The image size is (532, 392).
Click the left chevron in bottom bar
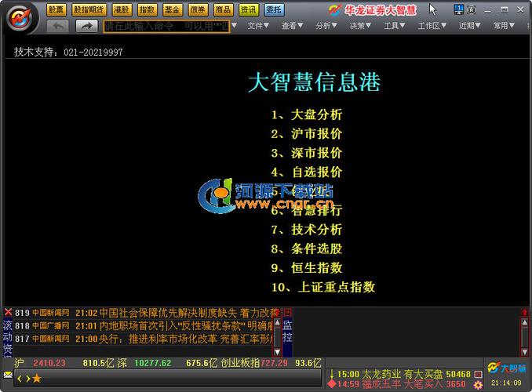(20, 379)
